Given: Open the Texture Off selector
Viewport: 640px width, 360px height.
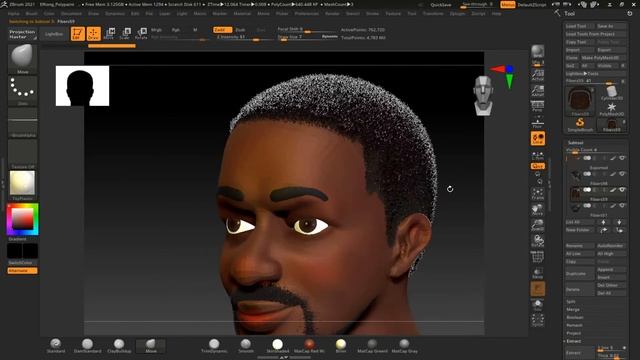Looking at the screenshot, I should tap(22, 154).
